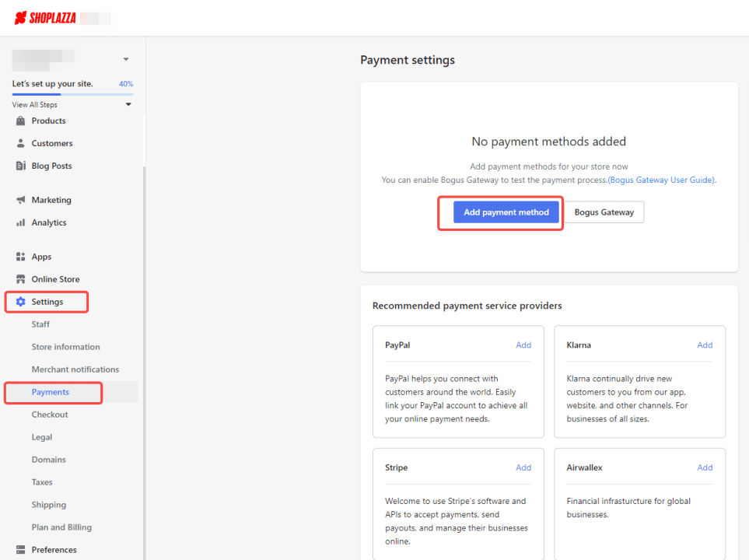
Task: Open the store selector dropdown arrow
Action: [126, 59]
